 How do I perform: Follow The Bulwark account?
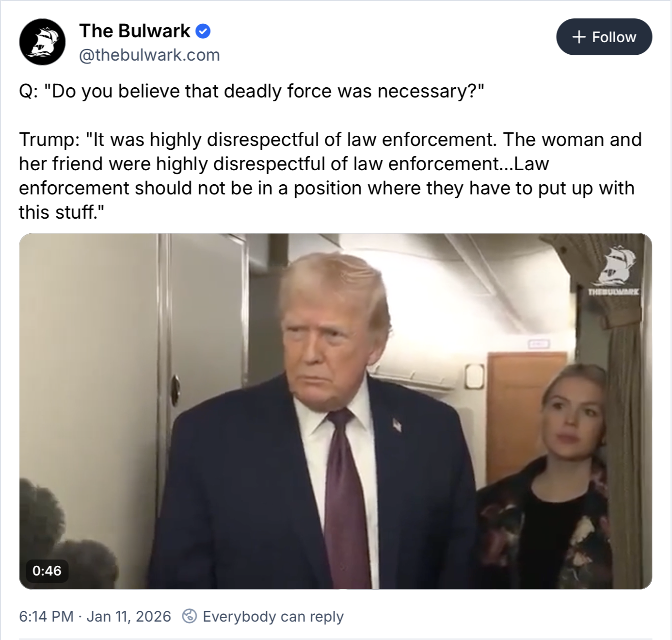[604, 37]
